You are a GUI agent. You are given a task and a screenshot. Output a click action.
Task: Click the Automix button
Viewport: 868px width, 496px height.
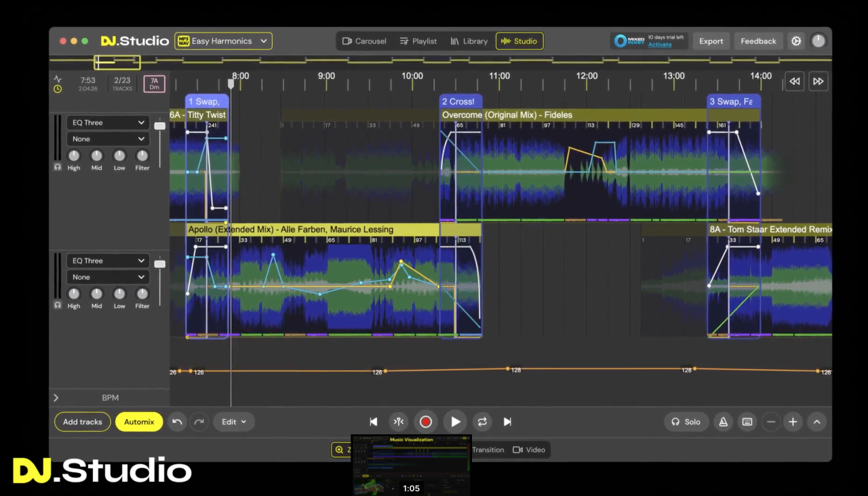pyautogui.click(x=139, y=421)
